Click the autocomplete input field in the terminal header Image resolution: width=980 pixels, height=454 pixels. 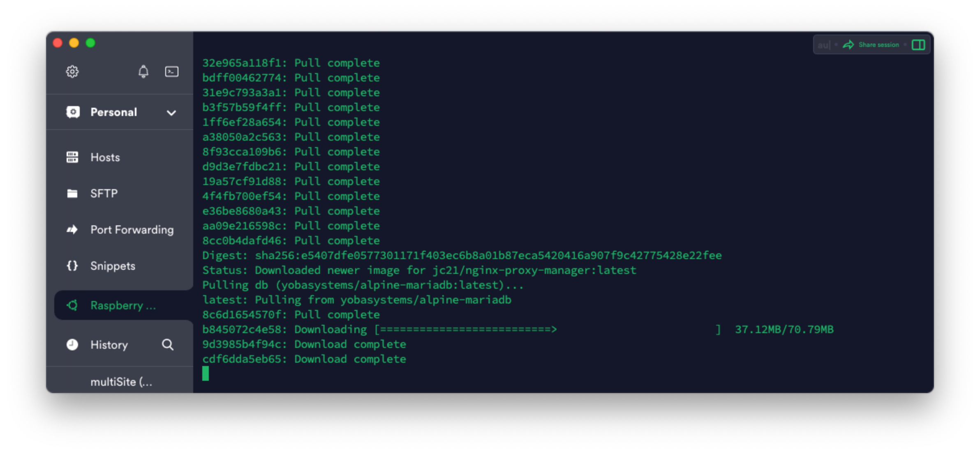click(824, 45)
